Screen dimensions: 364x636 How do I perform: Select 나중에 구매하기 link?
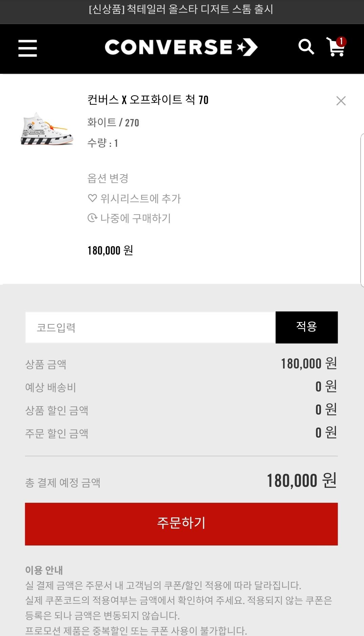(135, 218)
